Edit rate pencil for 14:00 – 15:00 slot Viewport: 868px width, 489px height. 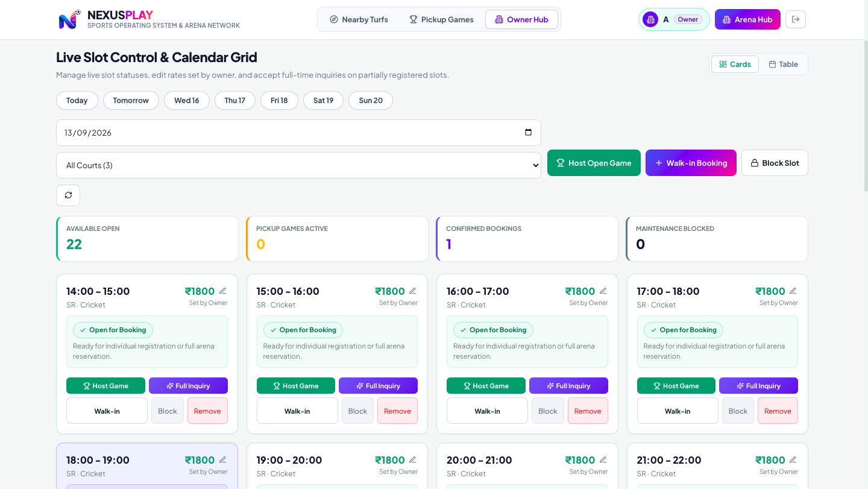[x=223, y=291]
